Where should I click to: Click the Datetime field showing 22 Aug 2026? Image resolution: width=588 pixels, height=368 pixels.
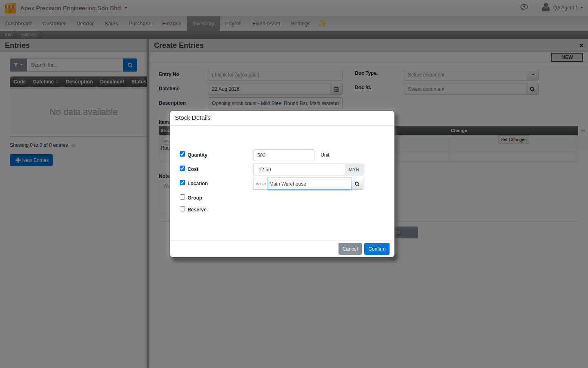click(269, 89)
